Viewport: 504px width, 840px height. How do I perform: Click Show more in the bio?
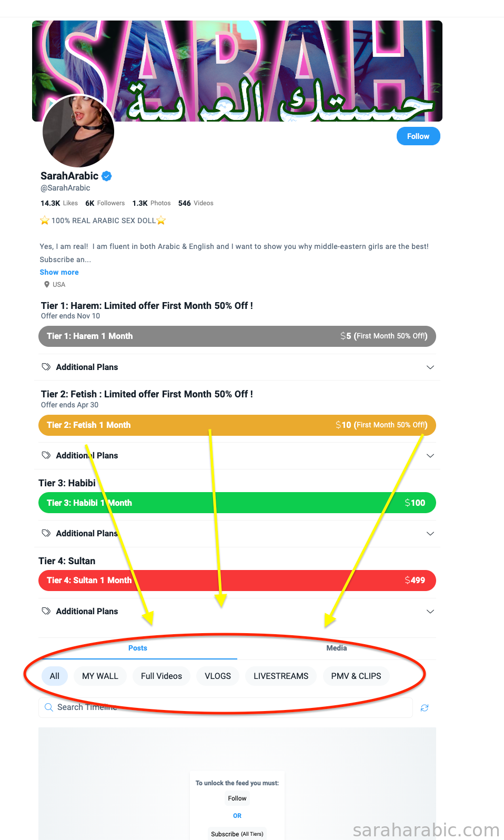coord(59,272)
